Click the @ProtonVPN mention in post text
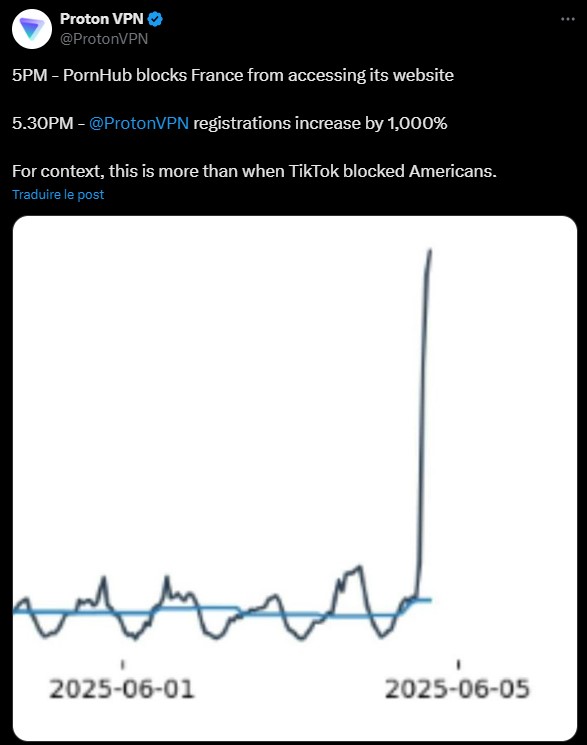This screenshot has height=745, width=587. [x=139, y=123]
